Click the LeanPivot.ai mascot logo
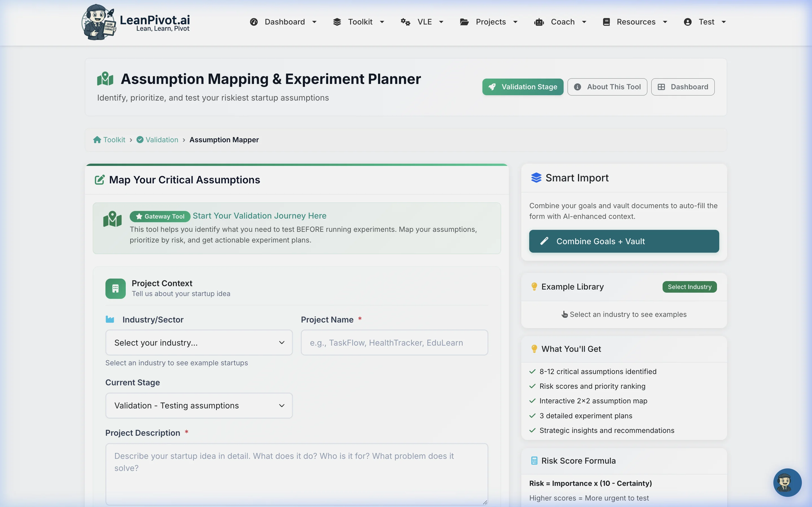The width and height of the screenshot is (812, 507). pyautogui.click(x=98, y=22)
